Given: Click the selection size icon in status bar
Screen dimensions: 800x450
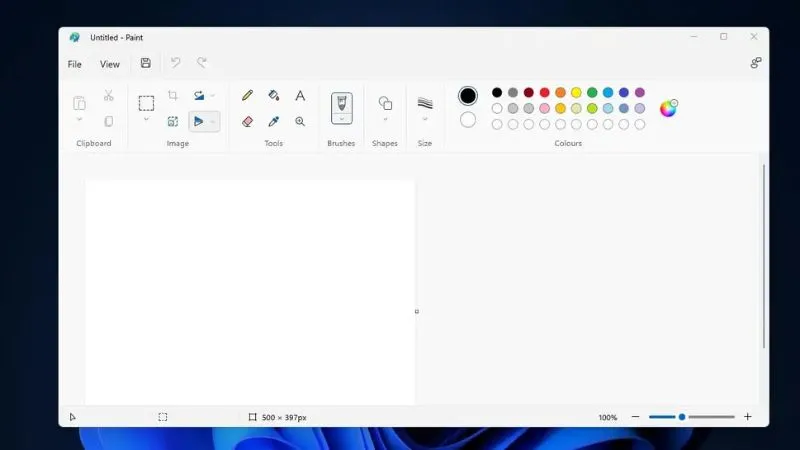Looking at the screenshot, I should tap(163, 417).
